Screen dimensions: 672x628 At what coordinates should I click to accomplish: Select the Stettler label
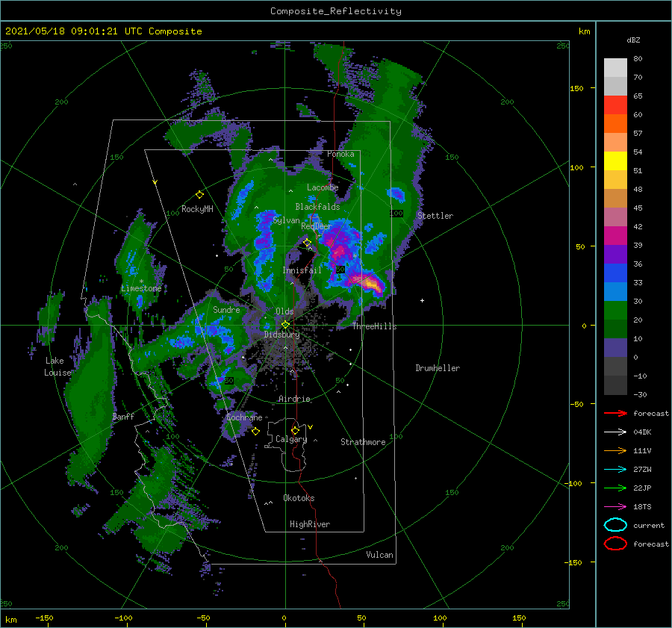pyautogui.click(x=435, y=216)
